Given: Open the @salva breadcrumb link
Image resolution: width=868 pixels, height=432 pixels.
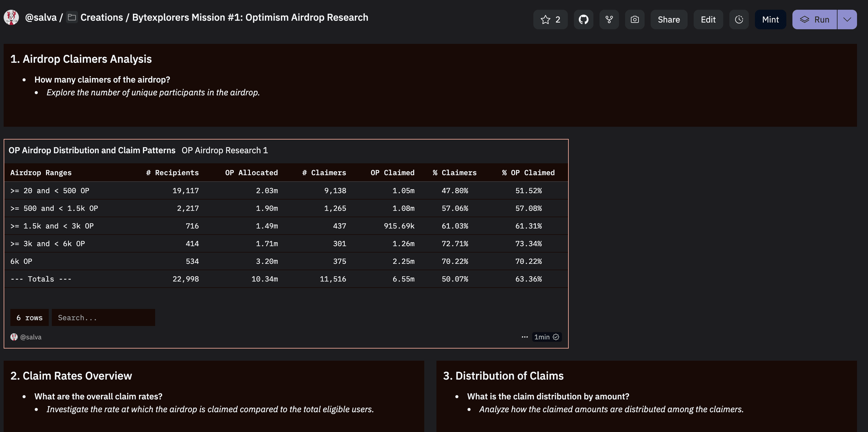Looking at the screenshot, I should pyautogui.click(x=41, y=17).
